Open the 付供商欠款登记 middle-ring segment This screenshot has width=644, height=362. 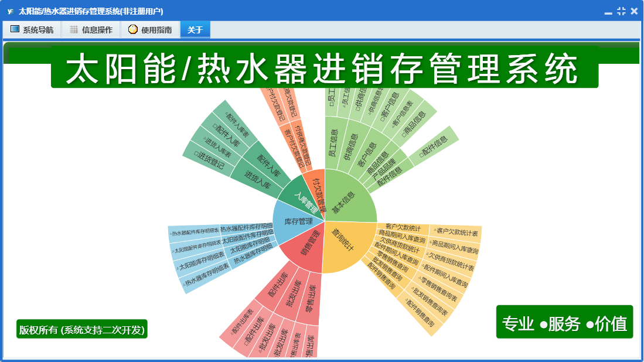303,145
